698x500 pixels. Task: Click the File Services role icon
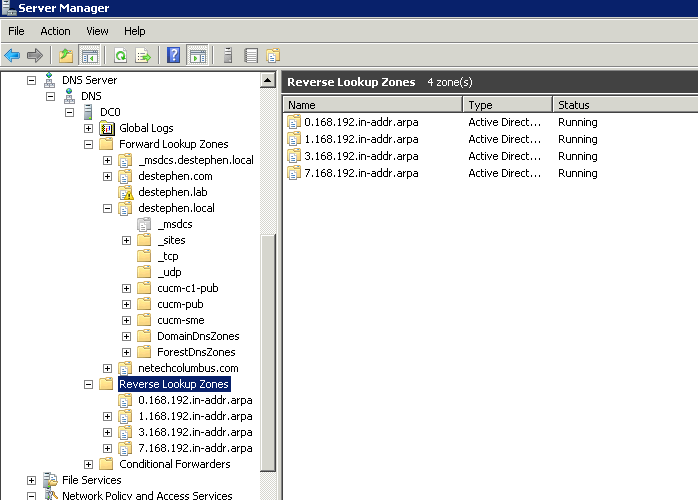(x=50, y=480)
